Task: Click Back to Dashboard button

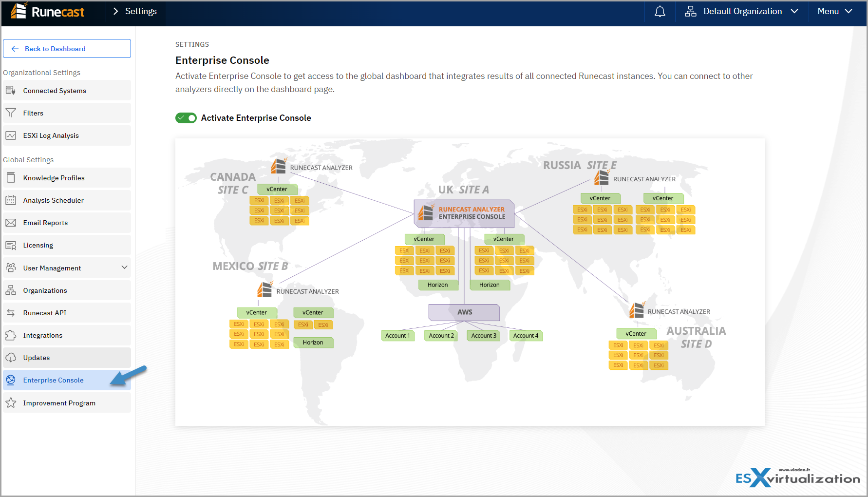Action: tap(67, 49)
